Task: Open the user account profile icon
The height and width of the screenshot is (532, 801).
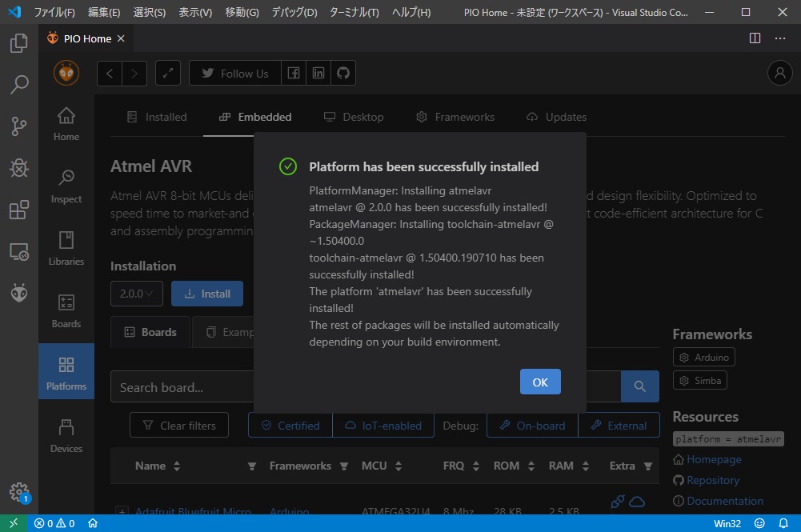Action: (x=779, y=73)
